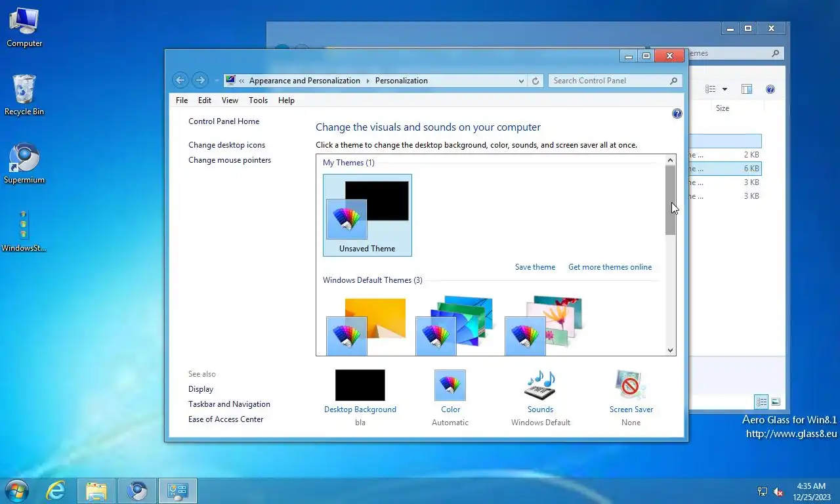Open the File menu
Screen dimensions: 840x504
click(x=182, y=100)
